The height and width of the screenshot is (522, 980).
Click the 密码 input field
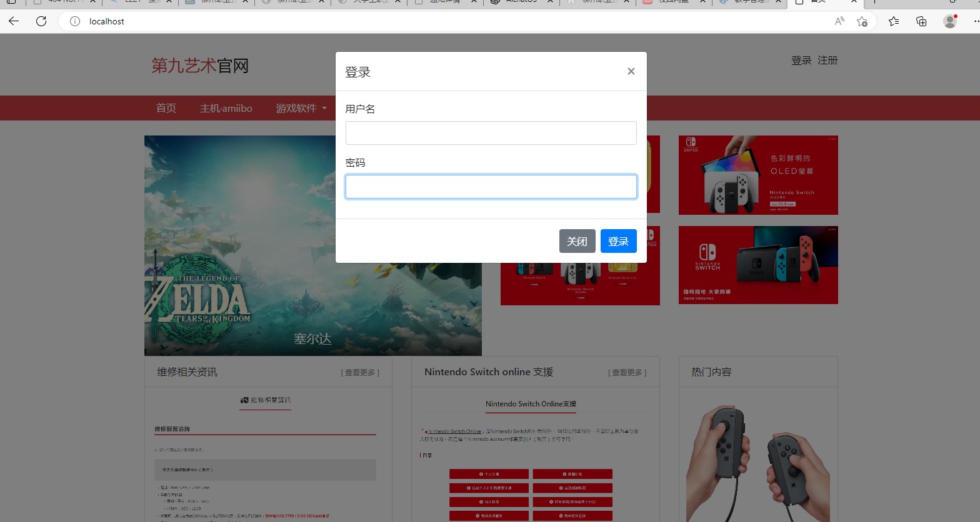[x=491, y=187]
